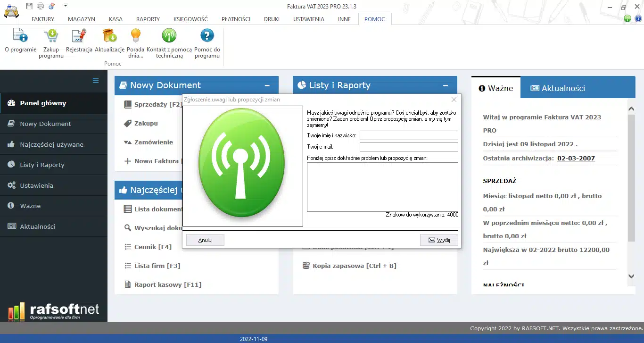Collapse the Nowy Dokument panel
Screen dimensions: 644x343
coord(267,85)
